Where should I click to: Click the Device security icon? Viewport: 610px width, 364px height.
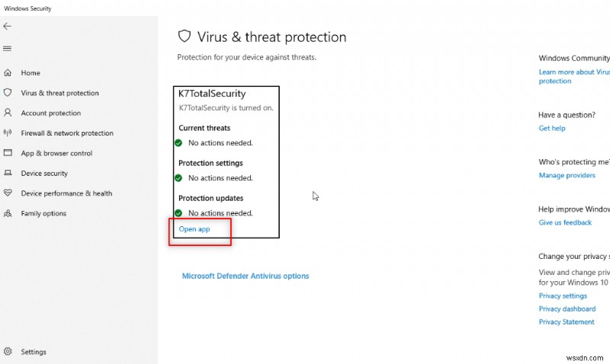(8, 174)
